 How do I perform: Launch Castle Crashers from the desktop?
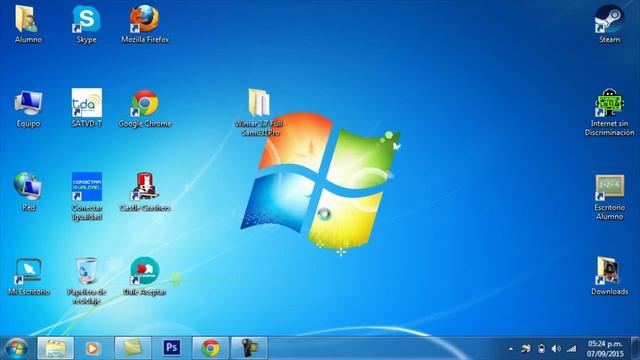click(144, 187)
